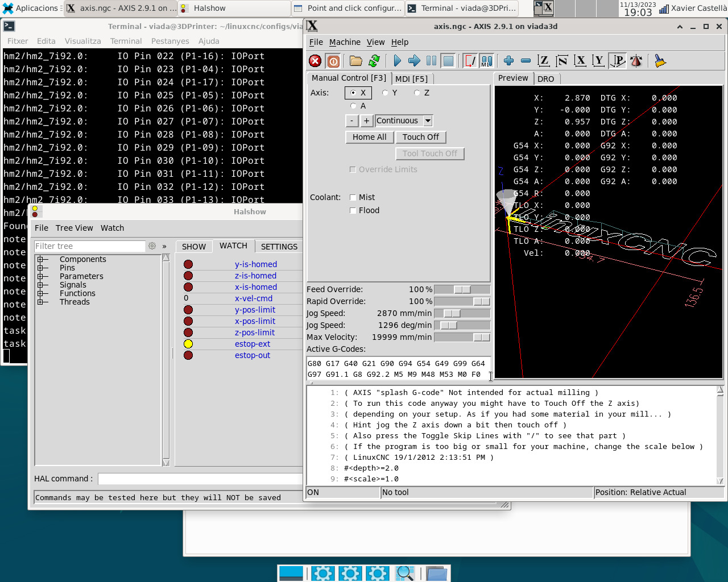Click the Filter tree search field
The height and width of the screenshot is (582, 728).
(89, 246)
